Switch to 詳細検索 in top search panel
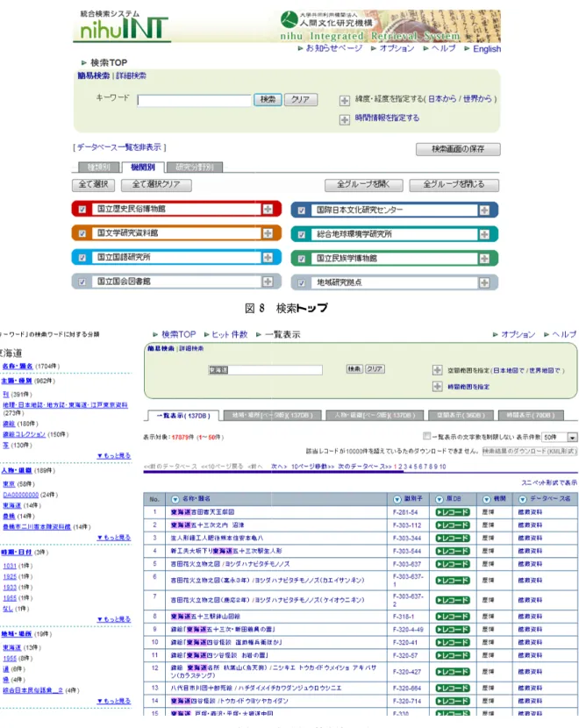Image resolution: width=579 pixels, height=728 pixels. pos(131,75)
